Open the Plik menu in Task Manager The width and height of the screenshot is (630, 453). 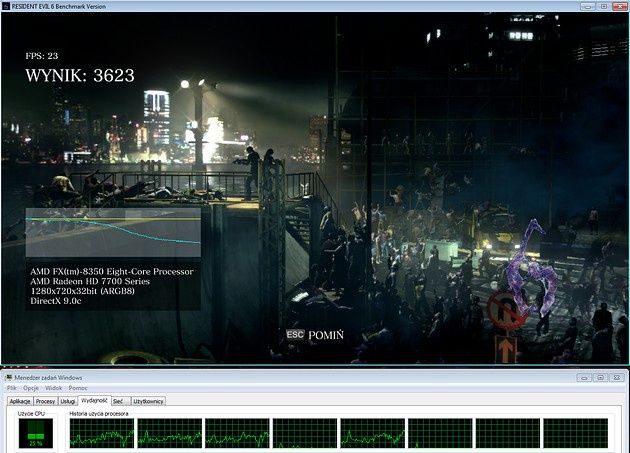[x=12, y=388]
